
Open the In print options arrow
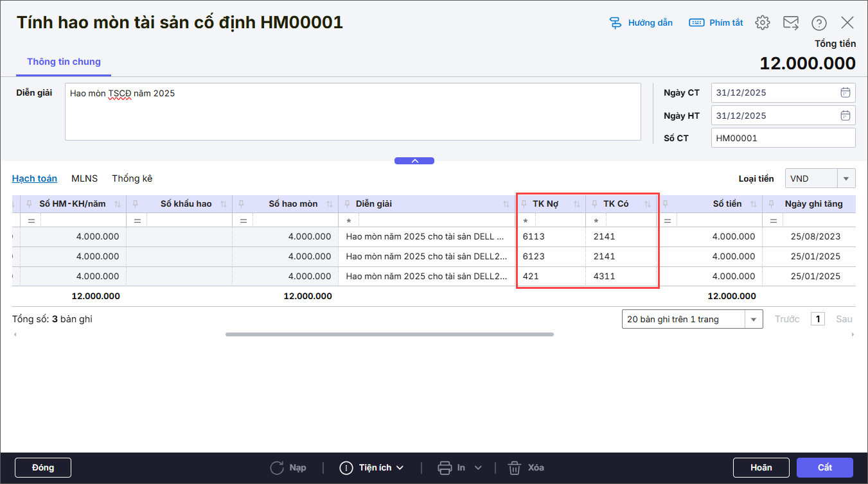(478, 467)
